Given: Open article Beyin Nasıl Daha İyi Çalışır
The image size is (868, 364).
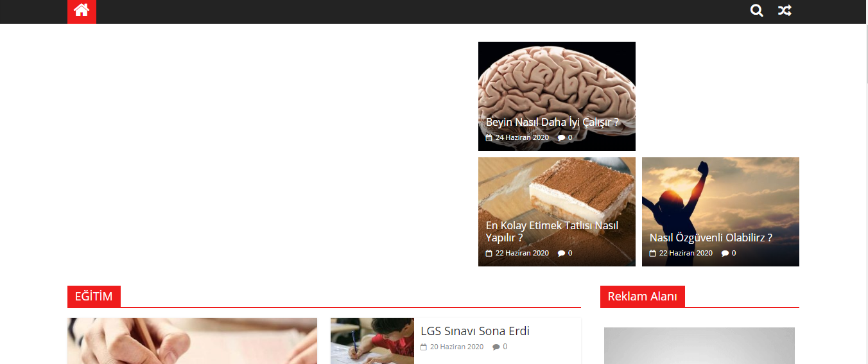Looking at the screenshot, I should [x=552, y=122].
